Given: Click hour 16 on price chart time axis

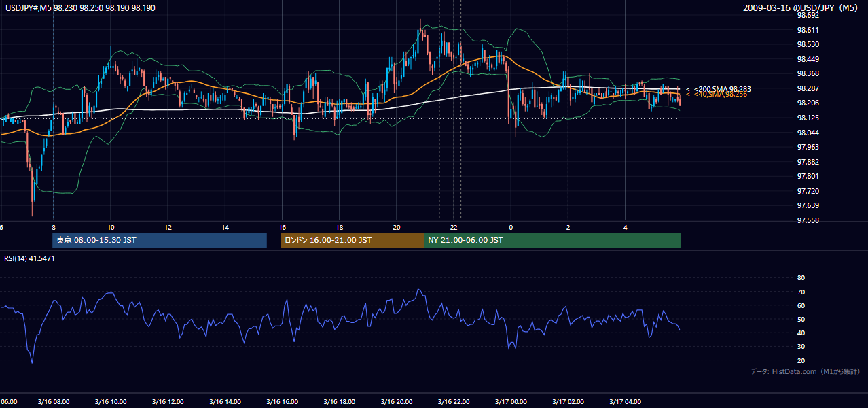Looking at the screenshot, I should [282, 227].
